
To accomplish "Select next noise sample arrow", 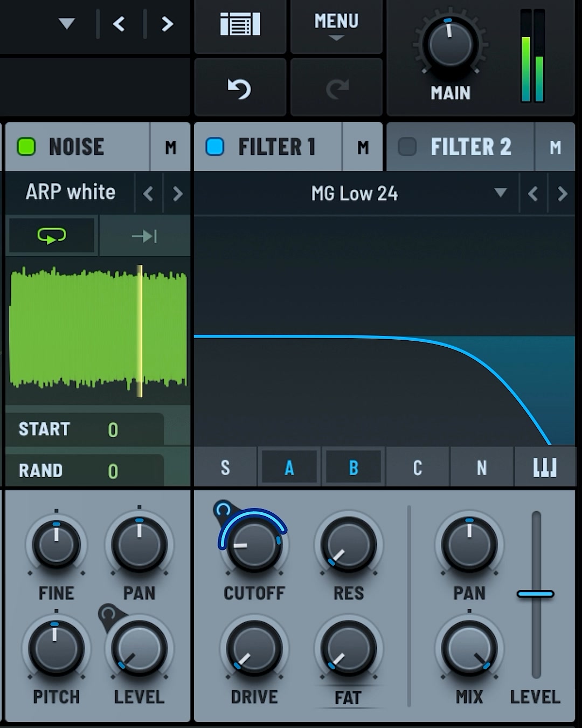I will click(177, 194).
